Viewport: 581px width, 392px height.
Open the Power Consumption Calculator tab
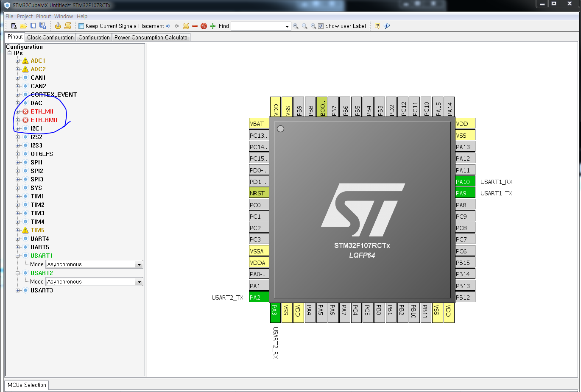pyautogui.click(x=152, y=37)
